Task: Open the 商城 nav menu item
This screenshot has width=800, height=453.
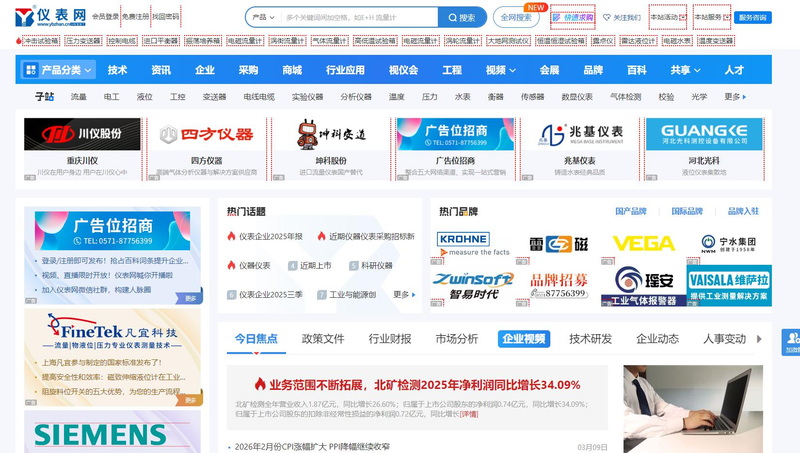Action: click(292, 70)
